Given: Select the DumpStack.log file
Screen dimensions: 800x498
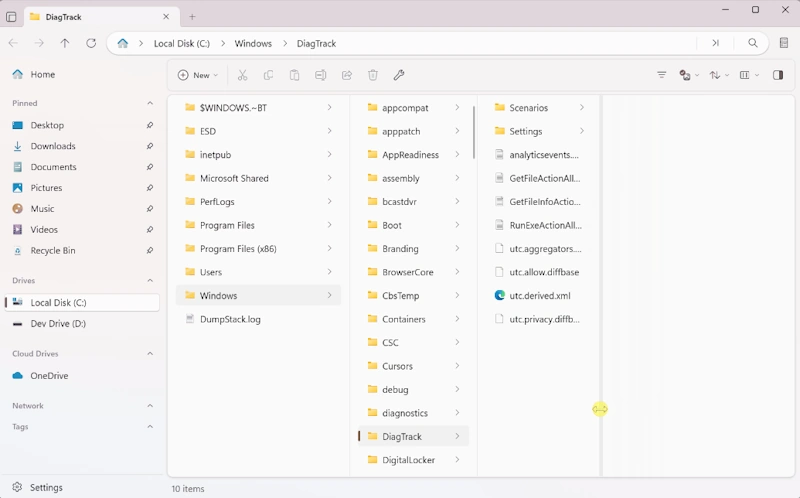Looking at the screenshot, I should point(258,319).
